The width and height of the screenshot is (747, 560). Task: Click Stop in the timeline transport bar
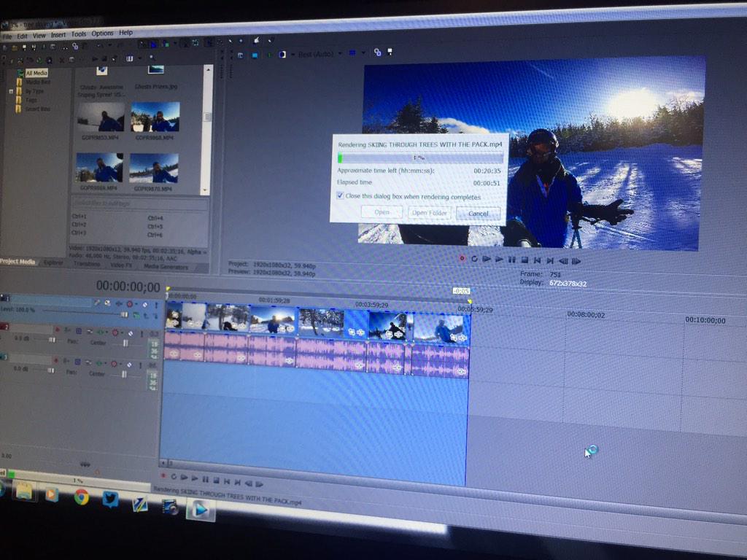[216, 480]
